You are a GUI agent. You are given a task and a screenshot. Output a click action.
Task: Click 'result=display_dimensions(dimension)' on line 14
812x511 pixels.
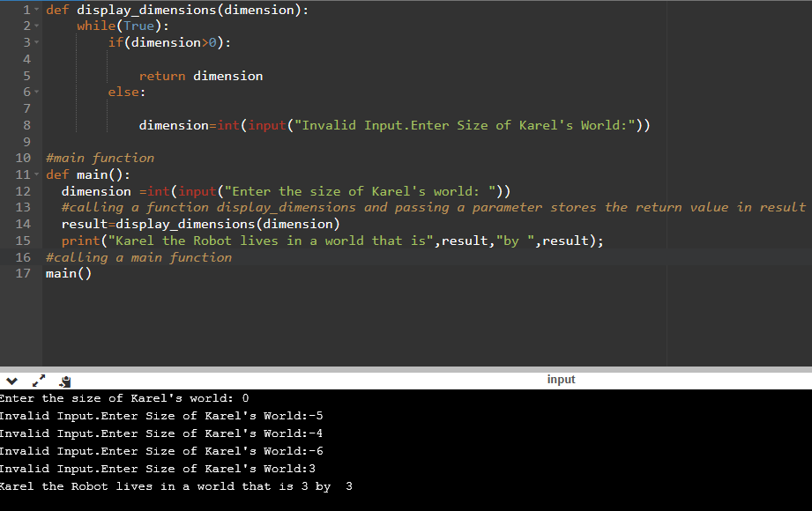point(200,224)
